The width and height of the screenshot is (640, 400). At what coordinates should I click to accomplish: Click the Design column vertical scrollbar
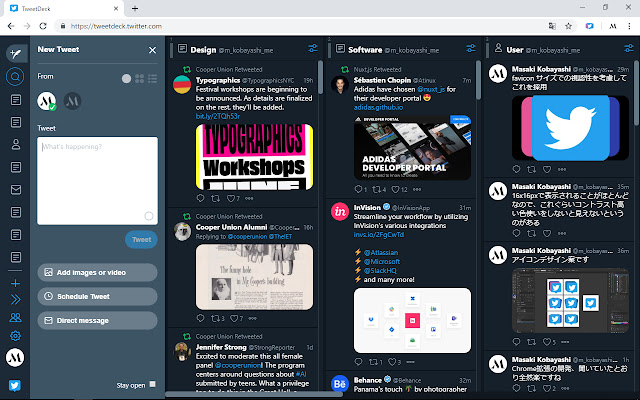click(320, 78)
